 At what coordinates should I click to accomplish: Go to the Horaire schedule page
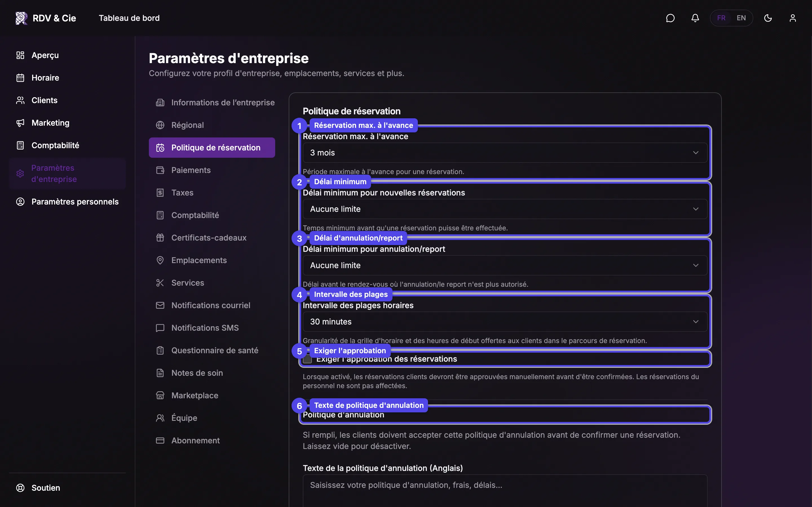38,78
